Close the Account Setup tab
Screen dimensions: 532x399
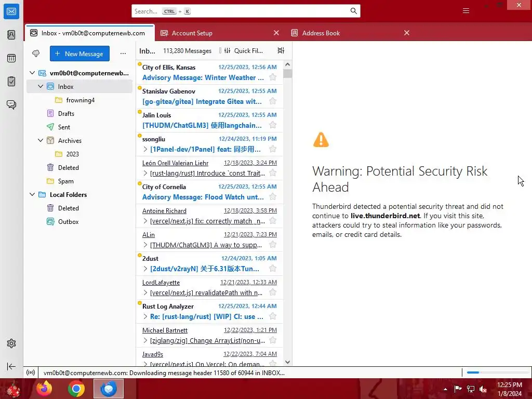(276, 33)
